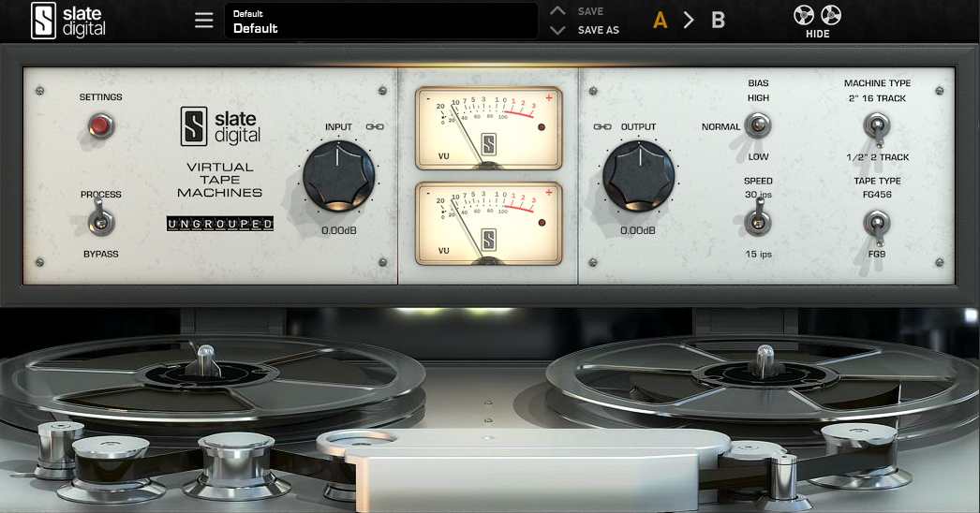Select the previous preset with up chevron
The height and width of the screenshot is (513, 980).
(x=557, y=10)
